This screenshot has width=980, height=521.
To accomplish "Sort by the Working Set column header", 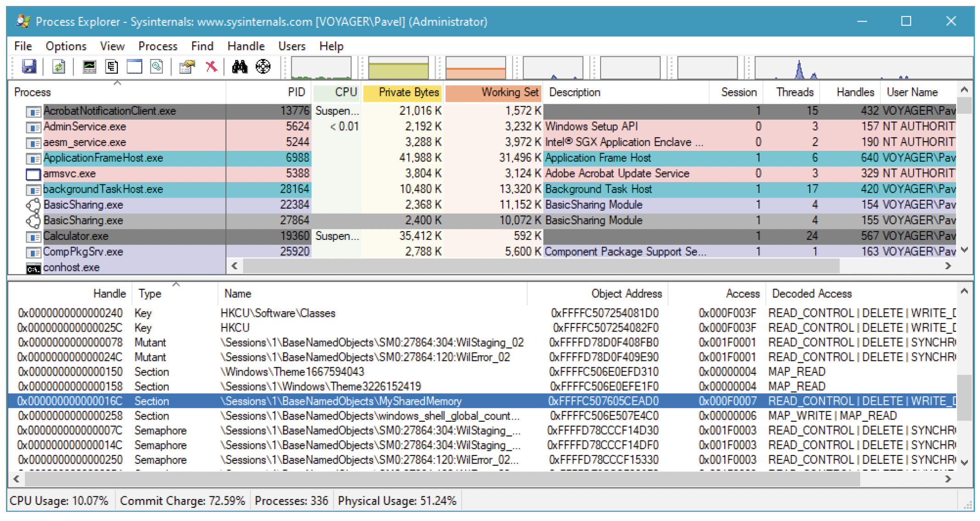I will point(494,92).
